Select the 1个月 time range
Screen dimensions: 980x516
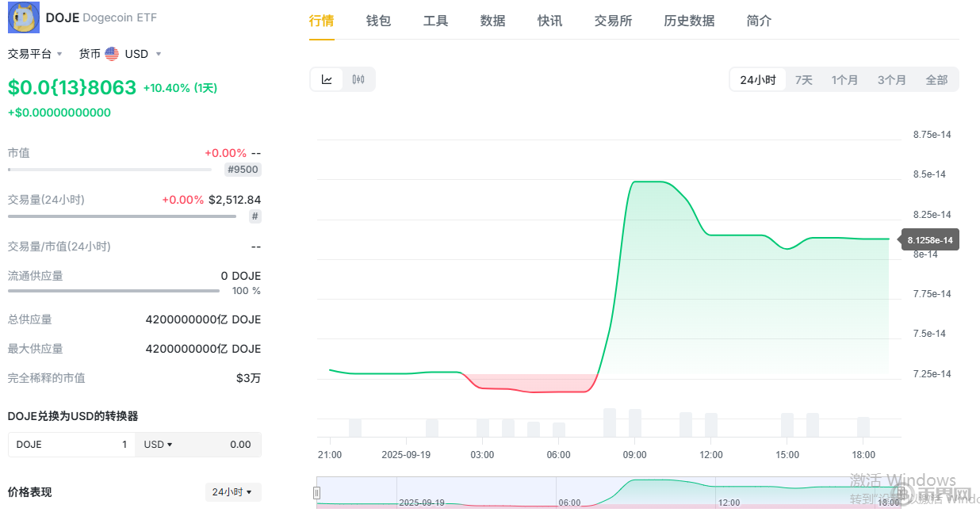844,80
